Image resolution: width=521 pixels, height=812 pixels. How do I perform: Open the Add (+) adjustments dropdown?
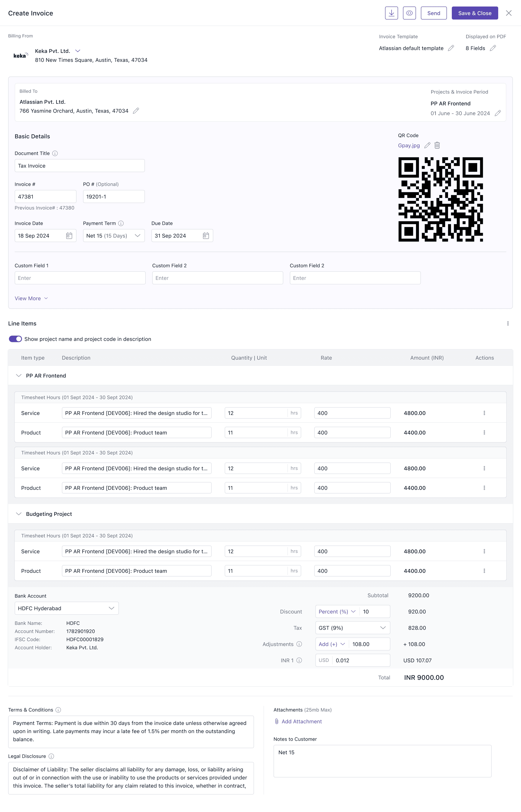pos(332,644)
